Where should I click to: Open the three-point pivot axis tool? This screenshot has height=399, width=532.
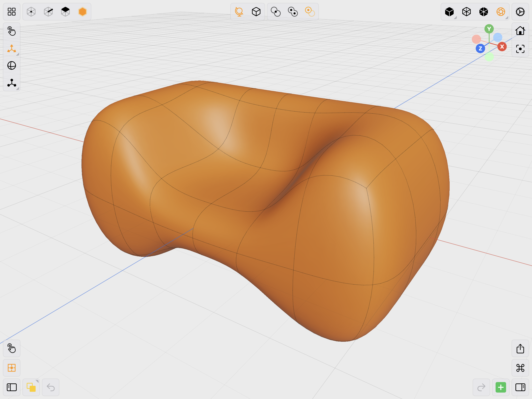[11, 83]
